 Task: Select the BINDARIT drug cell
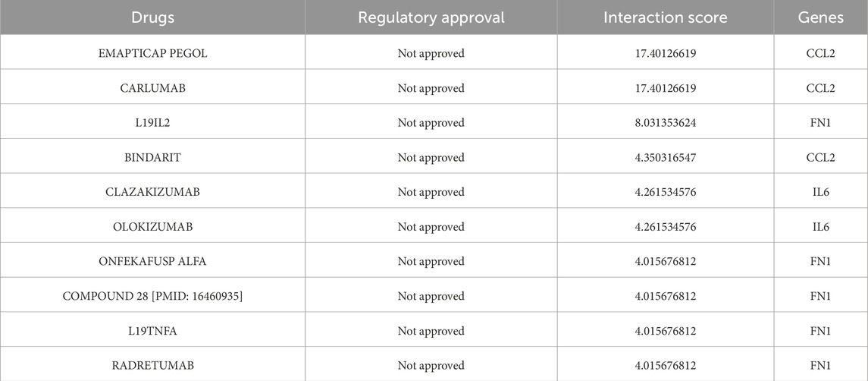[152, 158]
